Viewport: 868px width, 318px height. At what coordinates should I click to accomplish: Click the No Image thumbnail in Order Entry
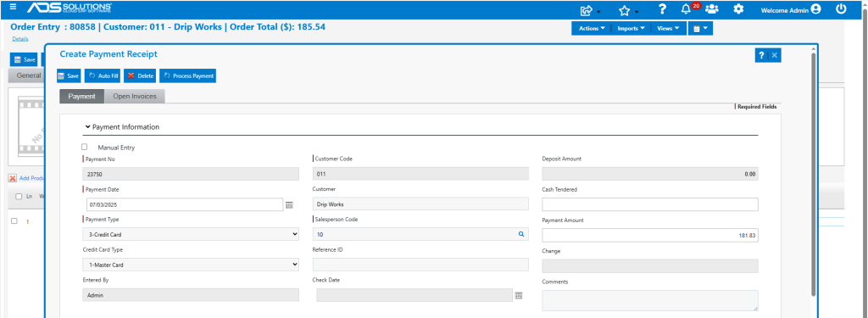point(31,126)
